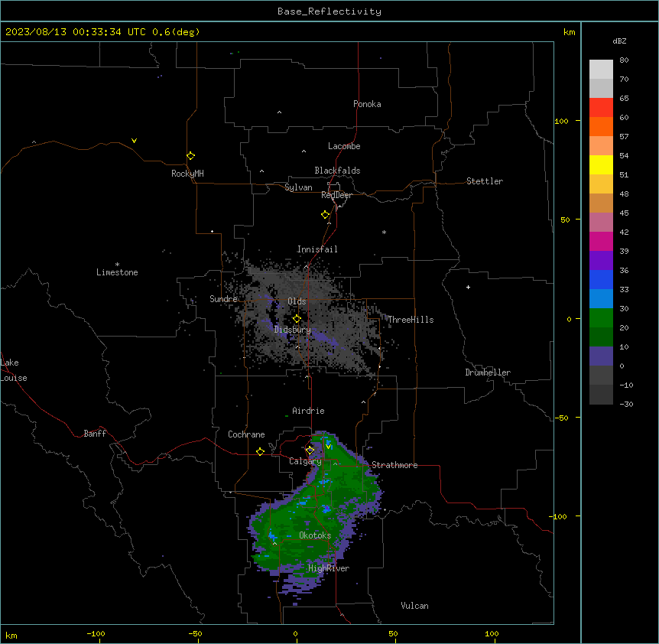Select the yellow diamond marker below Cochrane

(260, 451)
